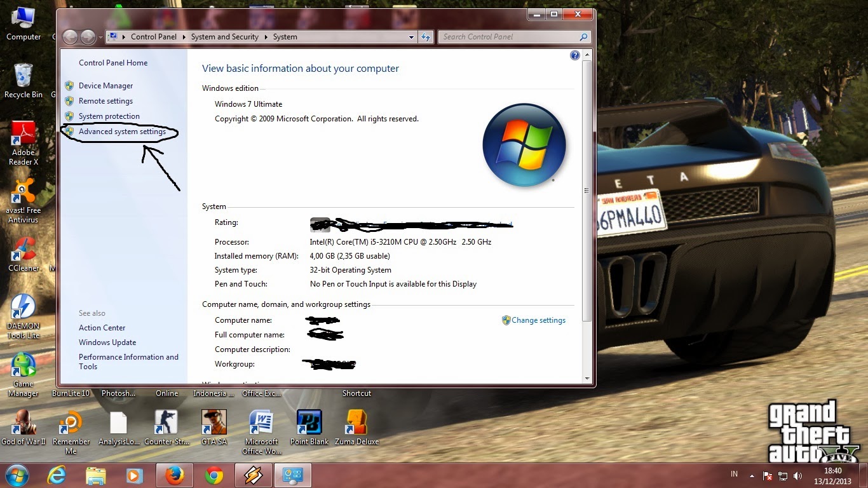Click the Back navigation button
This screenshot has width=868, height=488.
[71, 37]
